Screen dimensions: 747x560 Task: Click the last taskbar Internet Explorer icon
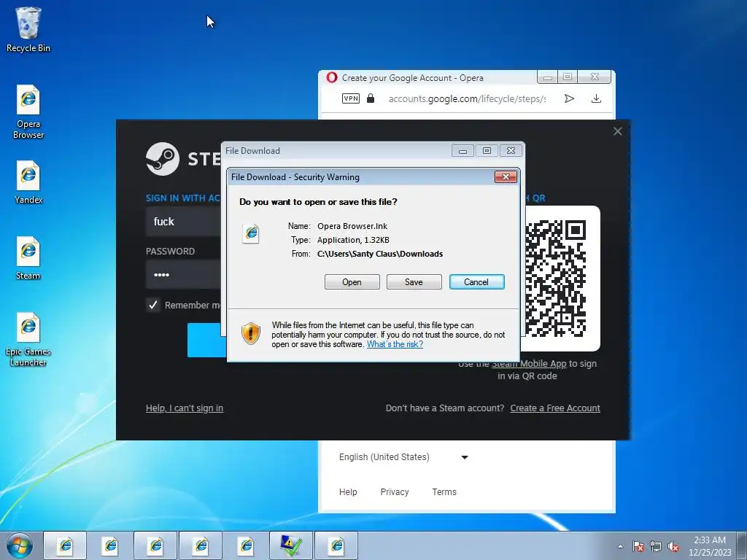336,545
